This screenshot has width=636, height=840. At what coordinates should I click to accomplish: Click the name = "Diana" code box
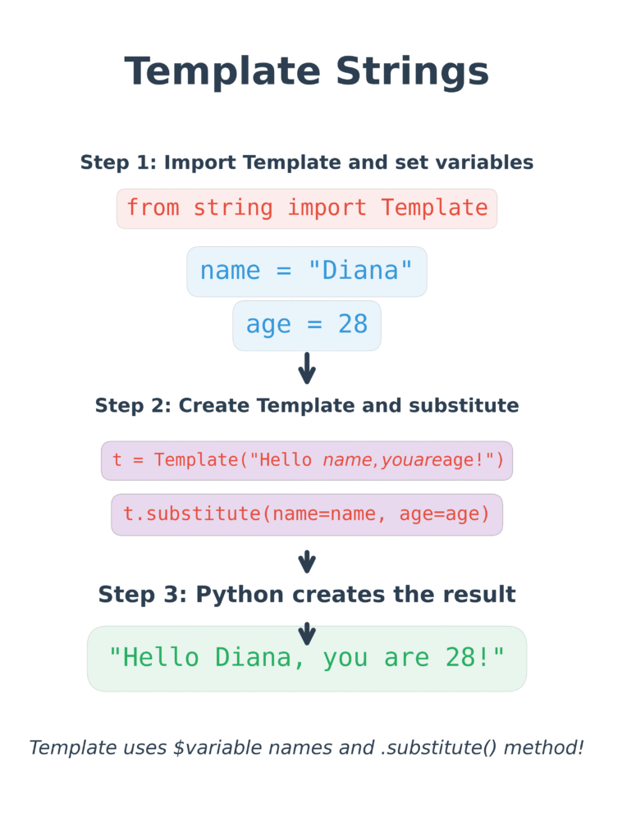coord(306,272)
